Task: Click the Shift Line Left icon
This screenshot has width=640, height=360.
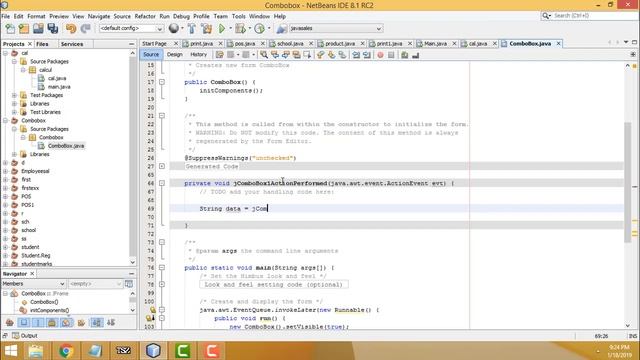Action: 356,55
